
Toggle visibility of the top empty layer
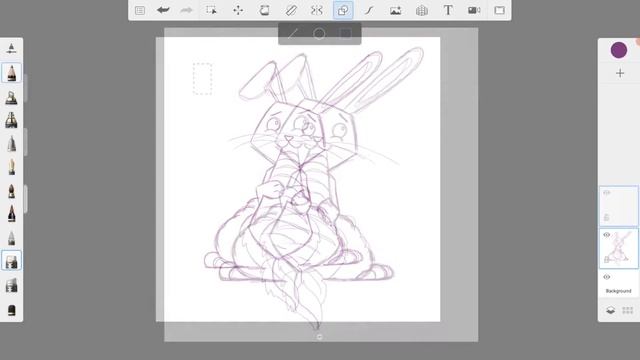coord(607,193)
